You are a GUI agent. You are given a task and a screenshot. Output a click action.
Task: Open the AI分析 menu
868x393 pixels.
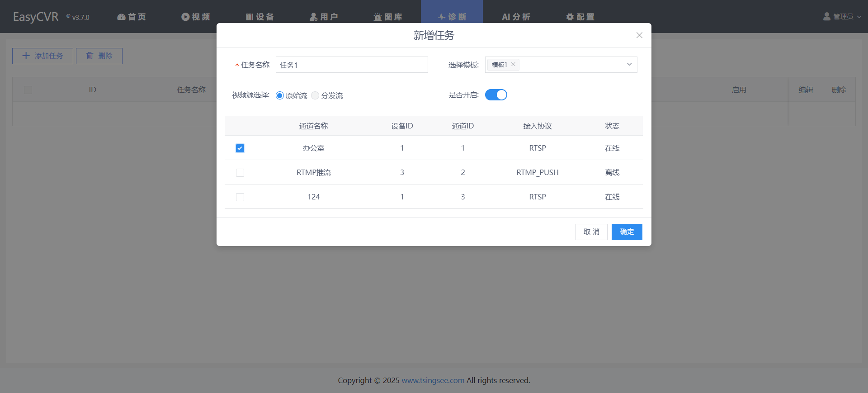tap(516, 17)
